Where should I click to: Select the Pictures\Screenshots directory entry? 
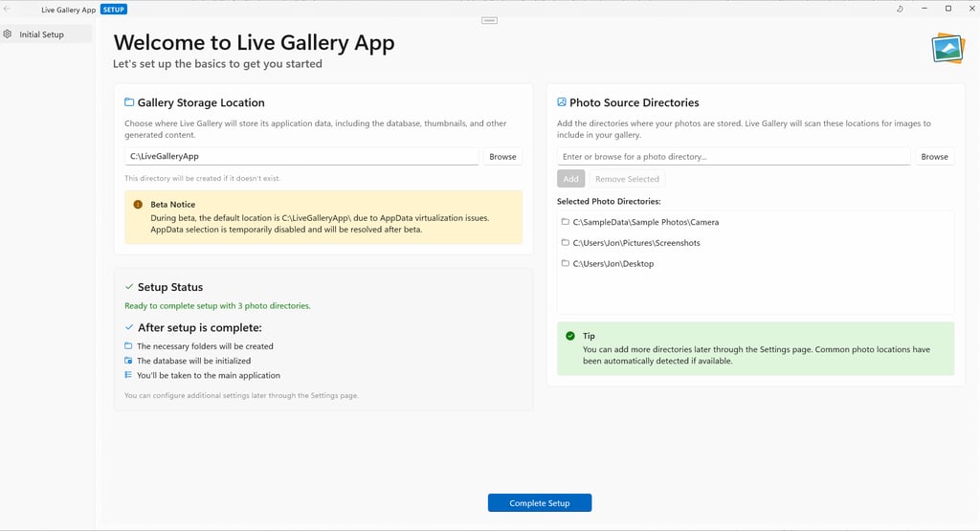(x=756, y=242)
